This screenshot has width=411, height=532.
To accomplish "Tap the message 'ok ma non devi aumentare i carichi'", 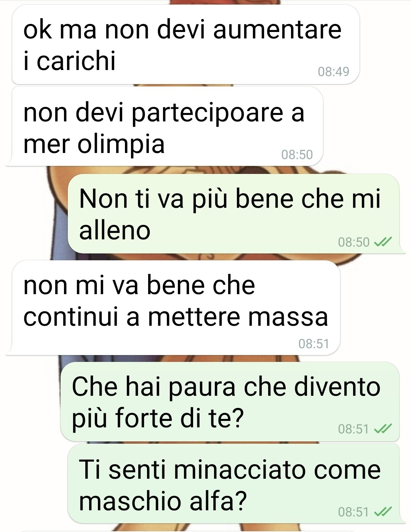I will point(186,45).
